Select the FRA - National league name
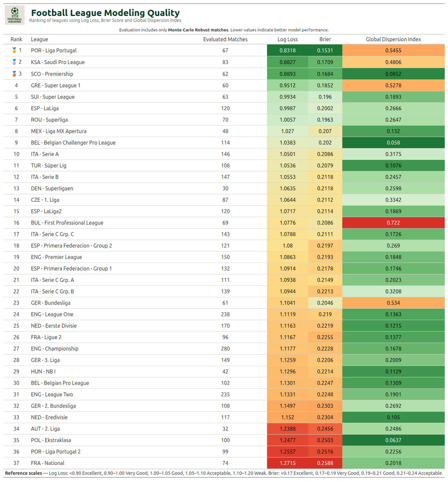This screenshot has width=448, height=481. (x=48, y=463)
